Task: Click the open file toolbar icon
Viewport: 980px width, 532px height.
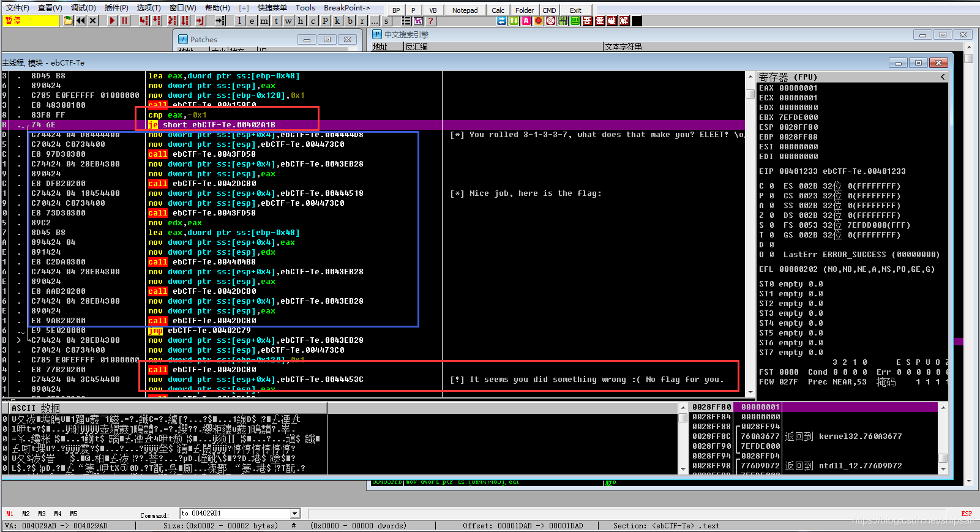Action: (68, 21)
